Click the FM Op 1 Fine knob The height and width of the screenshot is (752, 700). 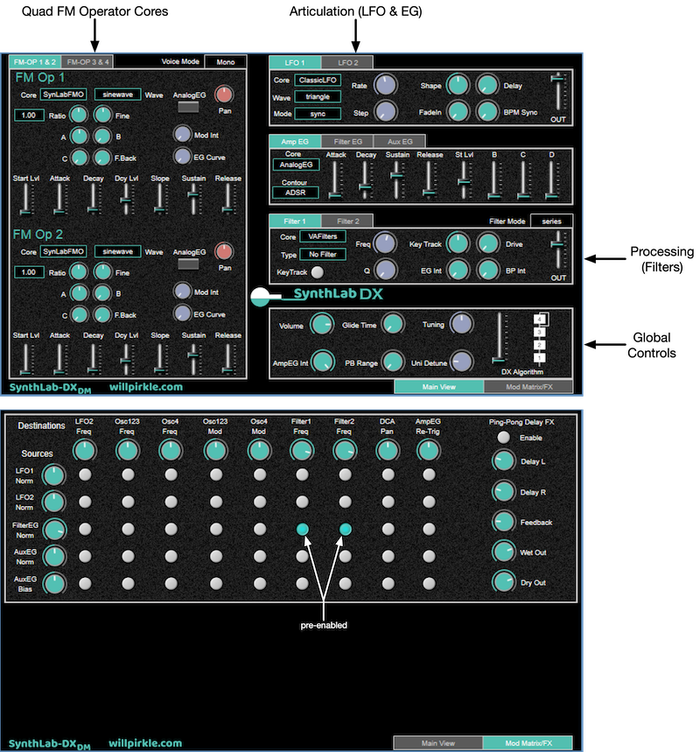click(102, 115)
